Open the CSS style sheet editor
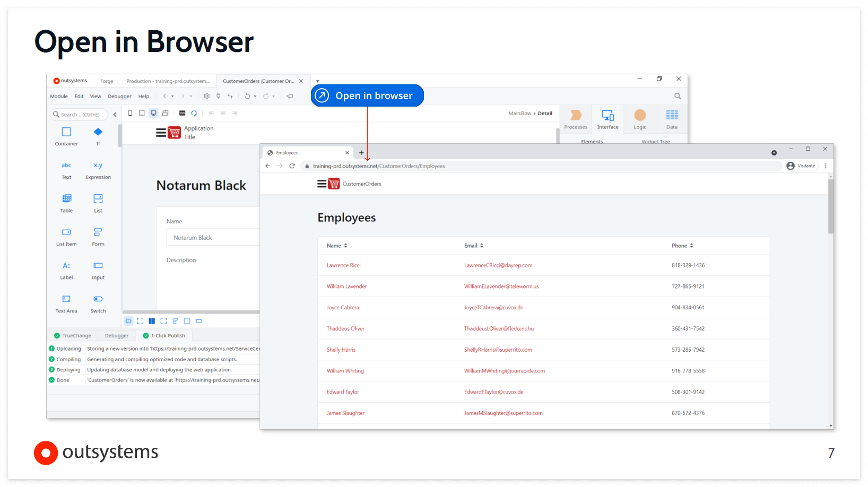 coord(182,113)
